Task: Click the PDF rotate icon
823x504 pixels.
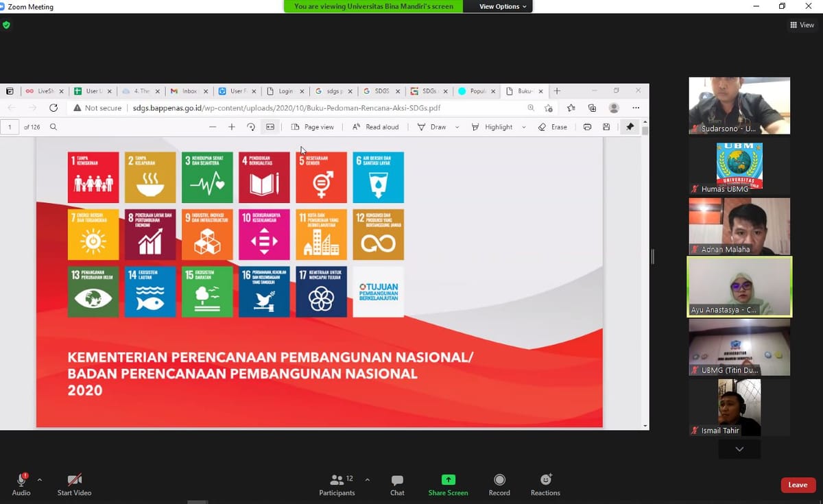Action: click(x=251, y=127)
